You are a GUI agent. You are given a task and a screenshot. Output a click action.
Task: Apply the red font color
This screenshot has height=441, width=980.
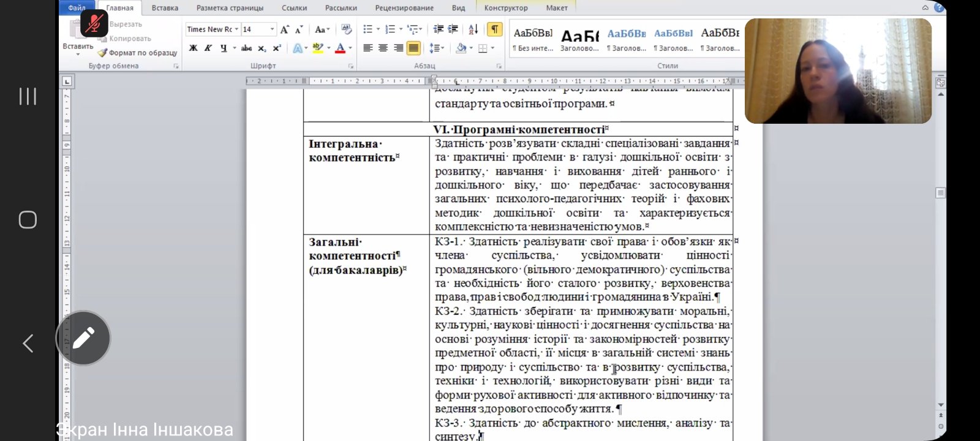coord(341,48)
